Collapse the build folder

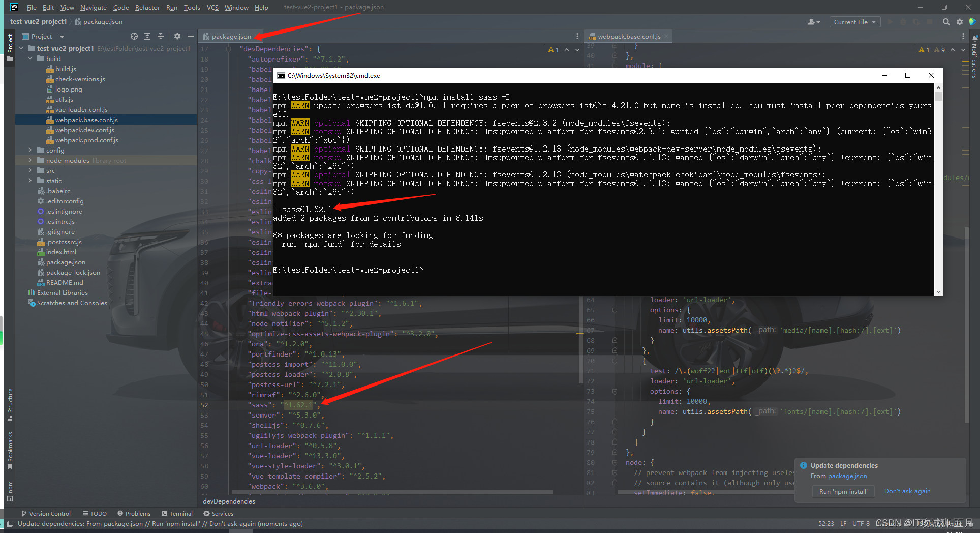tap(30, 58)
